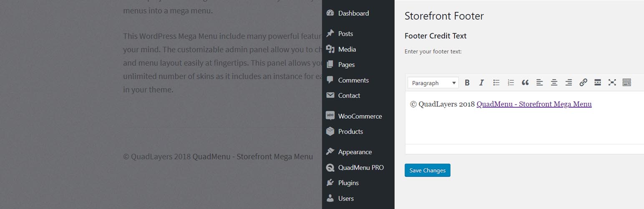Insert a bulleted list
The image size is (644, 209).
(496, 83)
